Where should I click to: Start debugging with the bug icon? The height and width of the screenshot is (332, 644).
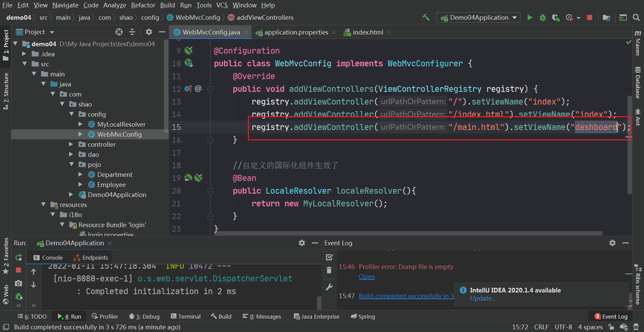coord(542,17)
